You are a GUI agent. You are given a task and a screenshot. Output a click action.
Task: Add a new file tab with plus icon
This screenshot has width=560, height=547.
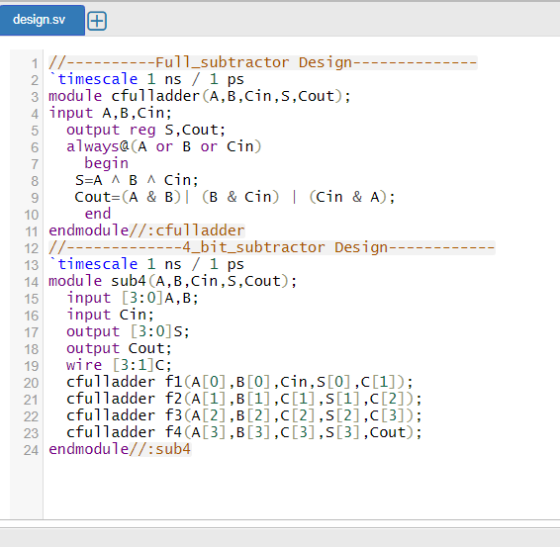97,21
